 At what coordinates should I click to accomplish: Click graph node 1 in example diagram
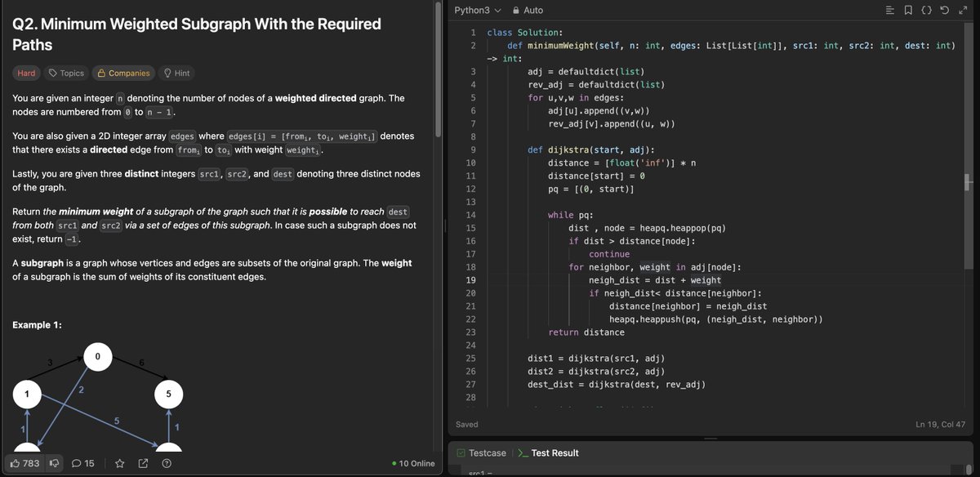pyautogui.click(x=27, y=394)
